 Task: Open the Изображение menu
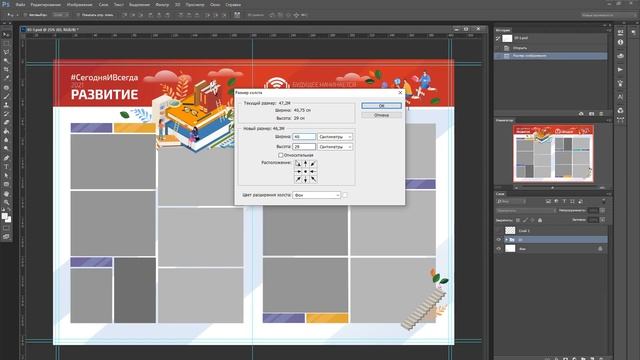tap(79, 5)
